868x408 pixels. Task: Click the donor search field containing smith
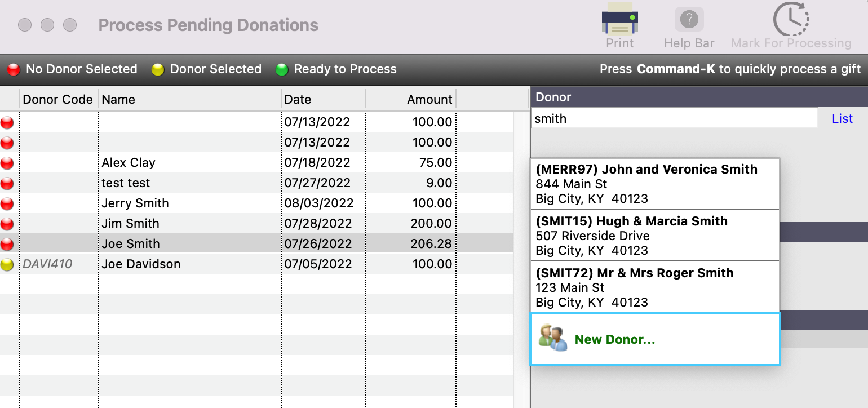click(674, 118)
